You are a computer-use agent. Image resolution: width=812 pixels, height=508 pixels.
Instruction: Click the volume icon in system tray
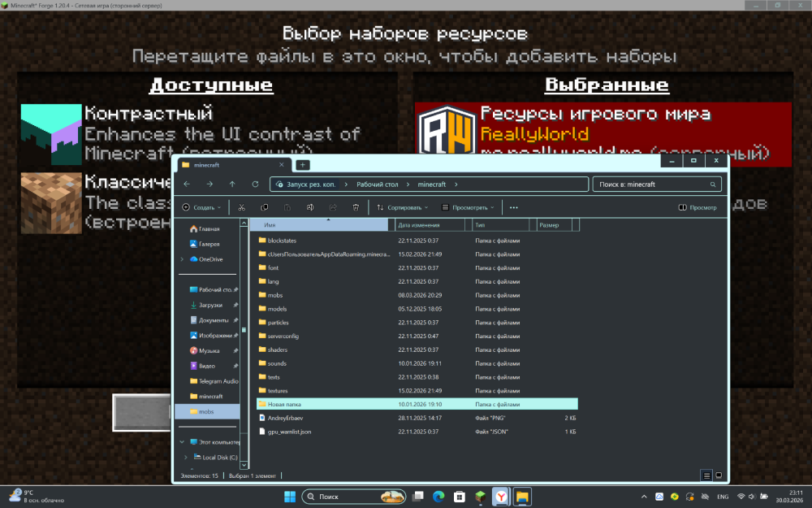pyautogui.click(x=752, y=497)
